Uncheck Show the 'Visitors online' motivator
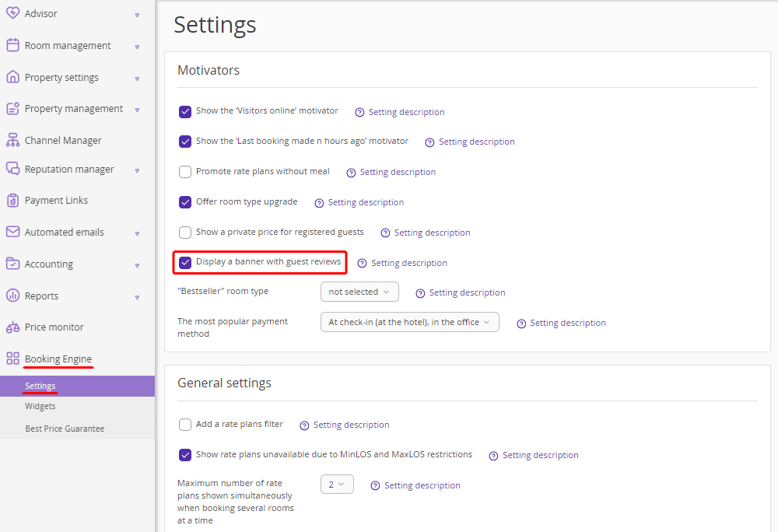 coord(185,111)
